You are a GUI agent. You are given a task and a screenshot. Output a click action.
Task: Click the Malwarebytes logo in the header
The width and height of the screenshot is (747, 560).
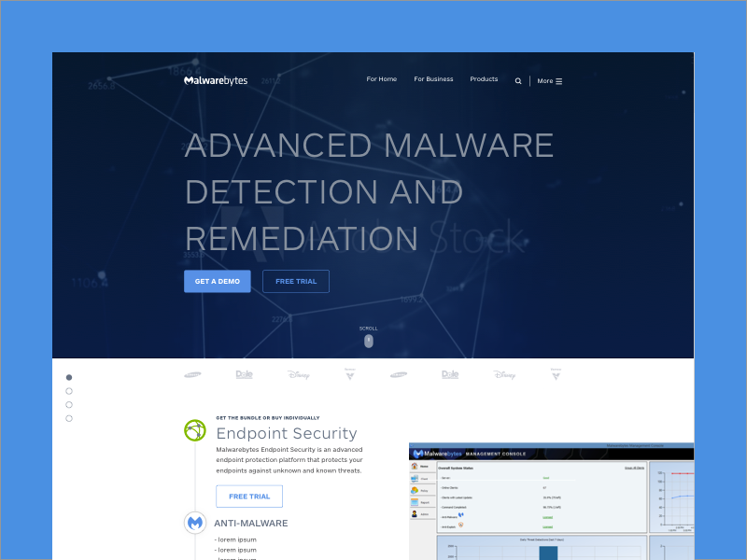pyautogui.click(x=216, y=80)
